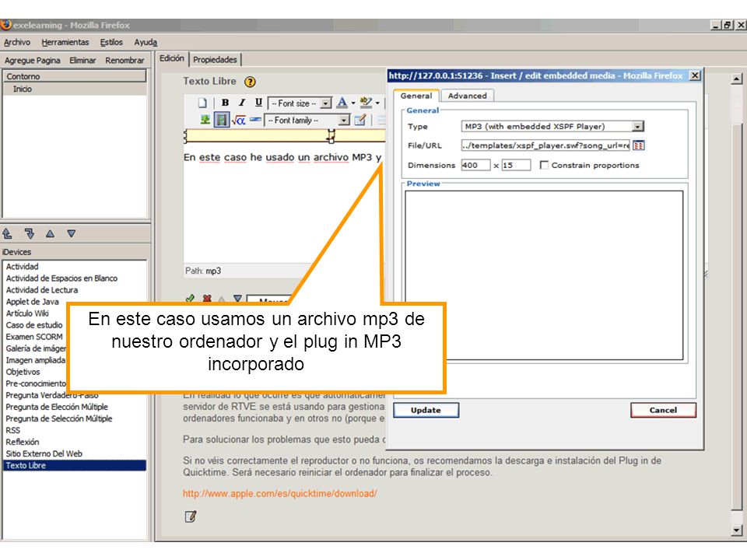Click the green checkmark to save iDevice
The image size is (747, 560).
coord(190,299)
